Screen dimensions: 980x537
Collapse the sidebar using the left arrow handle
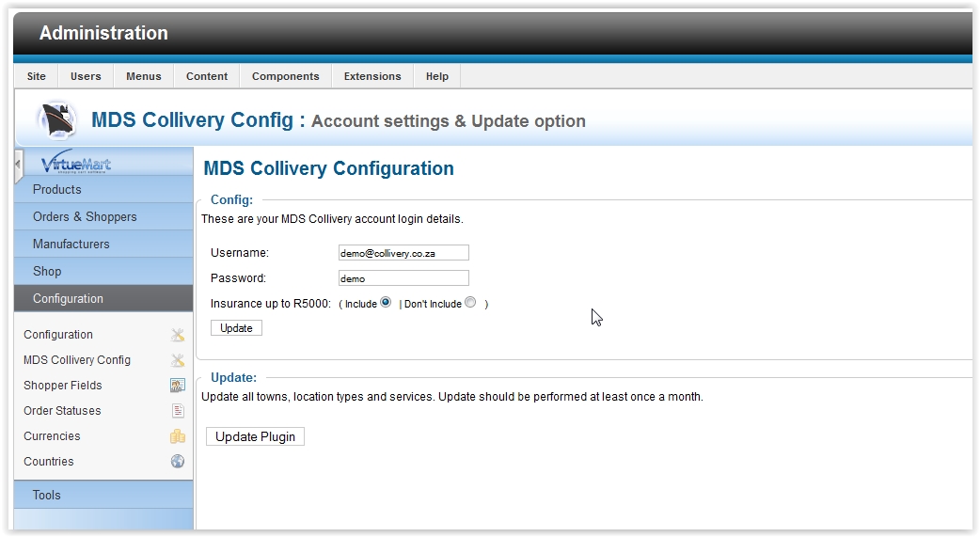18,165
